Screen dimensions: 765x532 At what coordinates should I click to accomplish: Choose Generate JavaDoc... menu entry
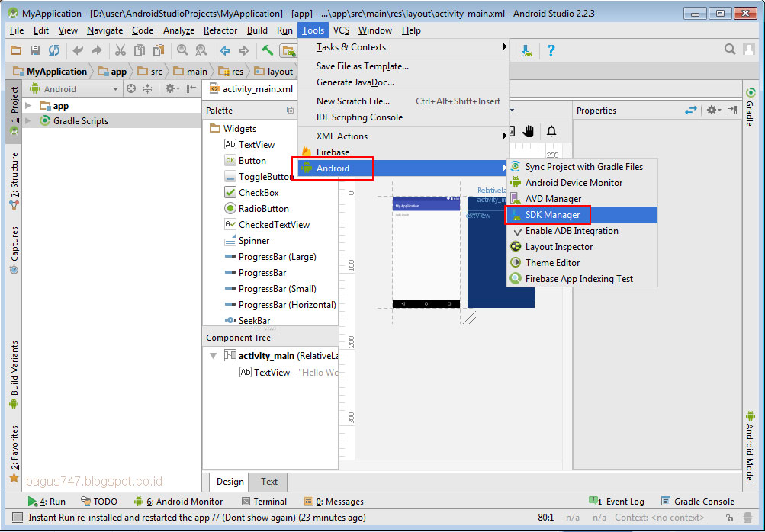click(403, 82)
